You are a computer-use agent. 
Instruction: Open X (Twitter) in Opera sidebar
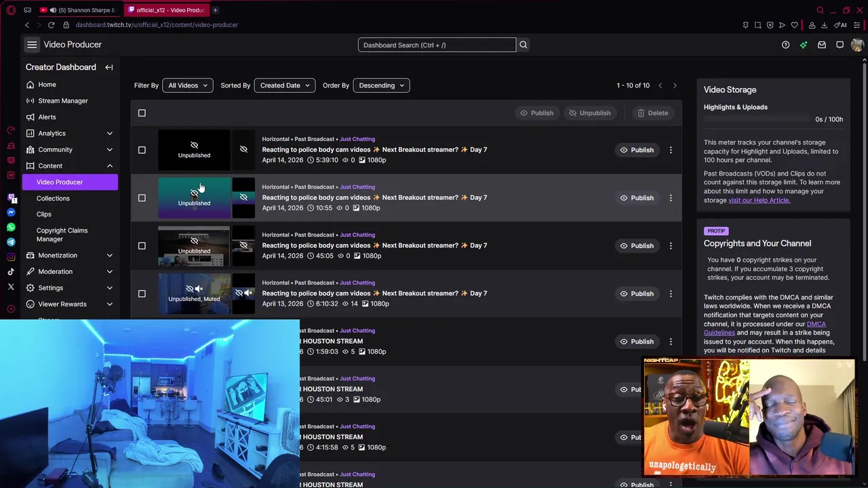pos(11,287)
